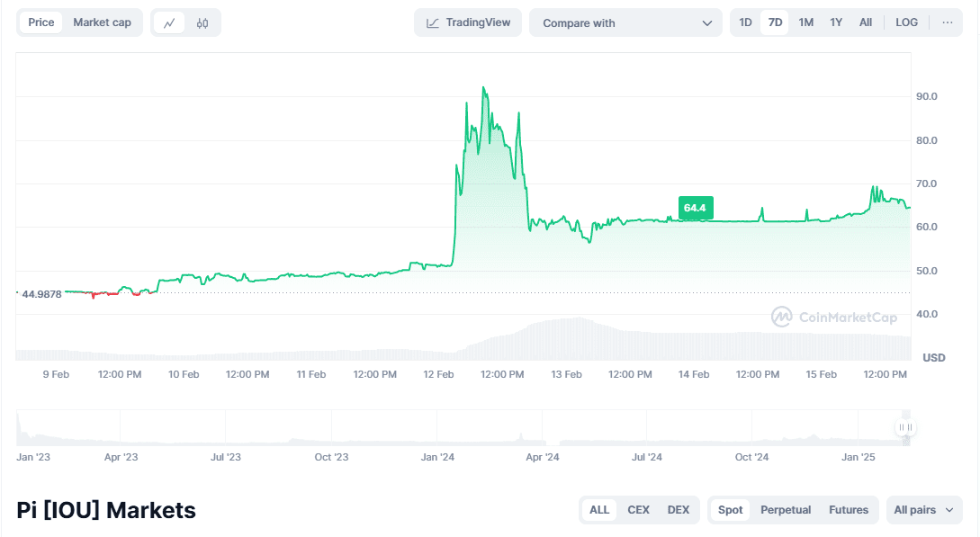Image resolution: width=980 pixels, height=537 pixels.
Task: Click the 15 Feb date label
Action: [x=821, y=374]
